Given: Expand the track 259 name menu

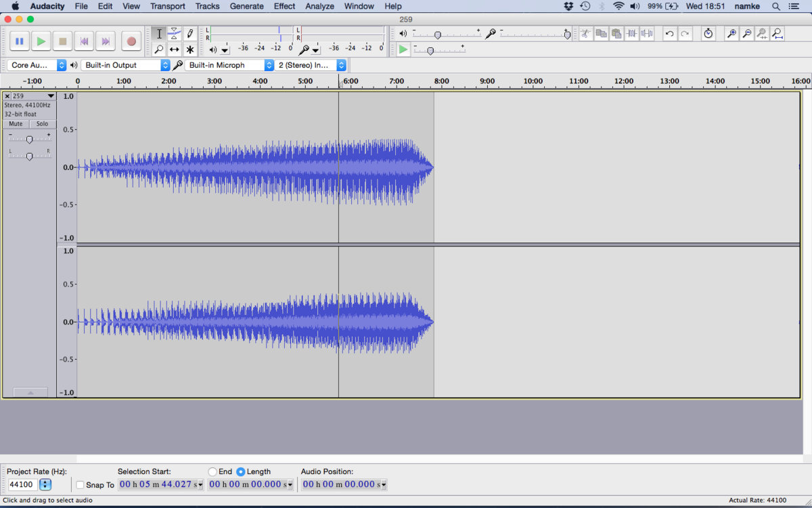Looking at the screenshot, I should tap(50, 96).
